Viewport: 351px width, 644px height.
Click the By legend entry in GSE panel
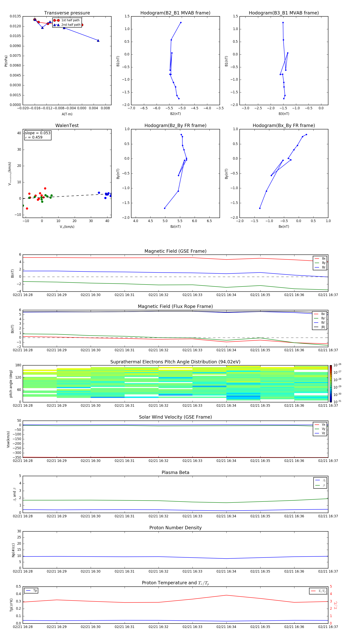click(x=320, y=263)
